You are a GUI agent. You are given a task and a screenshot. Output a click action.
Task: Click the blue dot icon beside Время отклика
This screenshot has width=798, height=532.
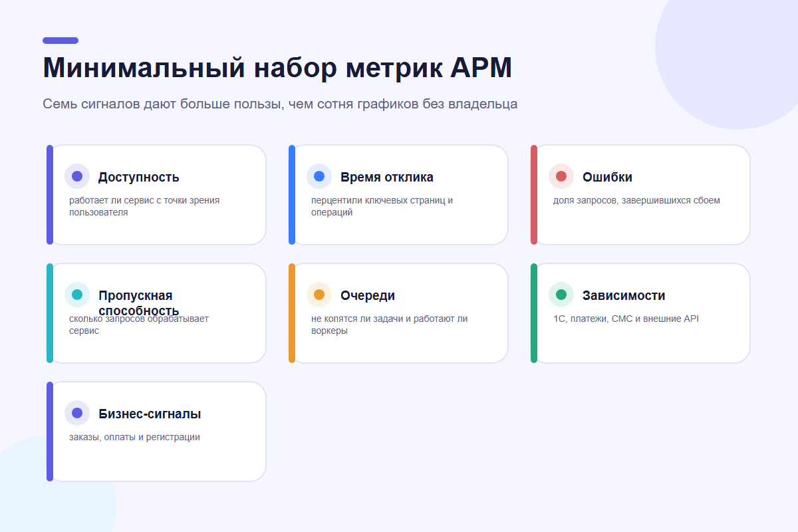[x=319, y=176]
